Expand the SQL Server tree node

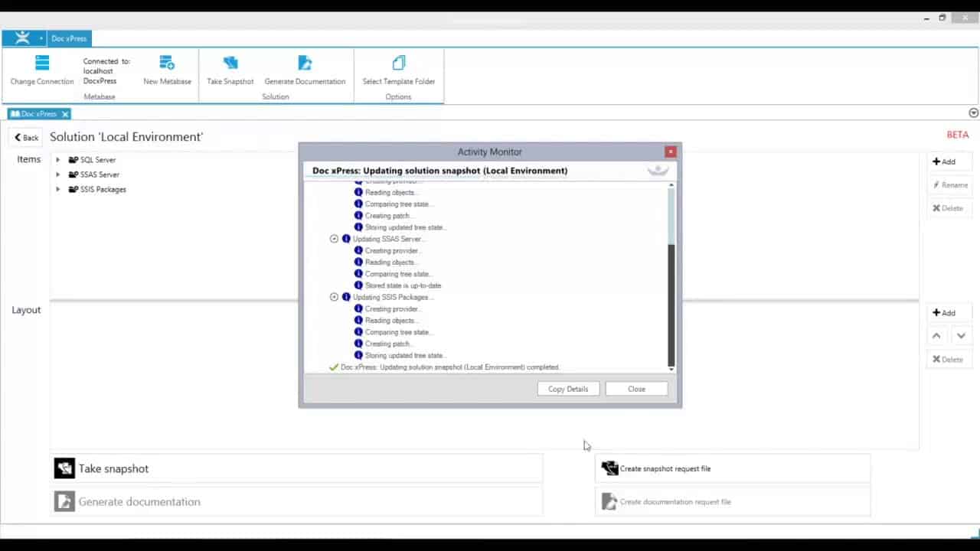click(57, 160)
